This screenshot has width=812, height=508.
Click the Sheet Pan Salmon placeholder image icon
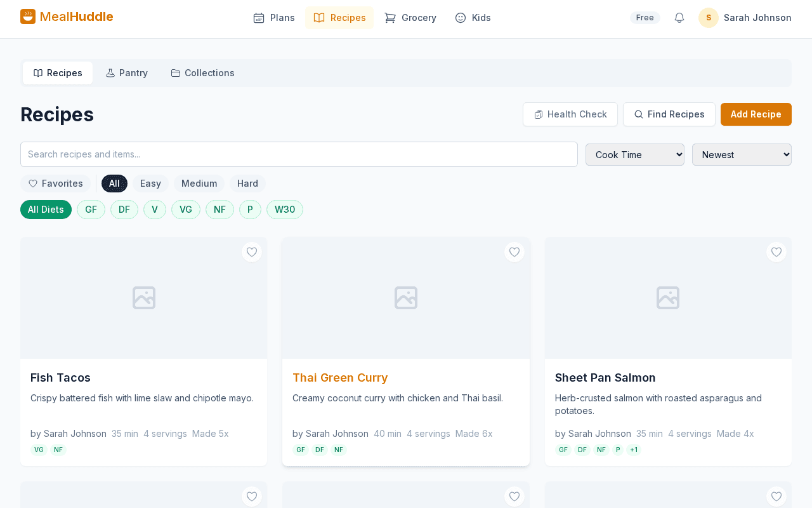668,297
